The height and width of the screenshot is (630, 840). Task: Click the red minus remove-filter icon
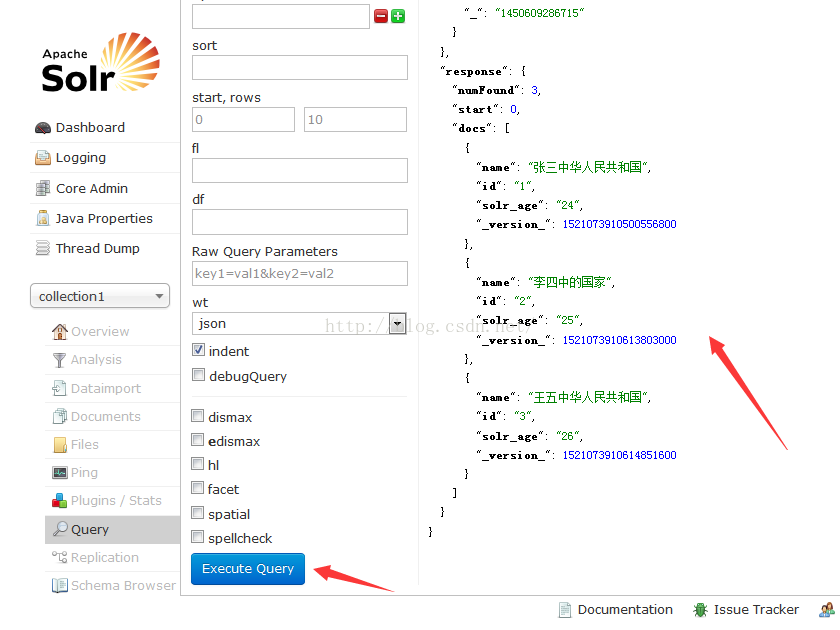pyautogui.click(x=381, y=16)
